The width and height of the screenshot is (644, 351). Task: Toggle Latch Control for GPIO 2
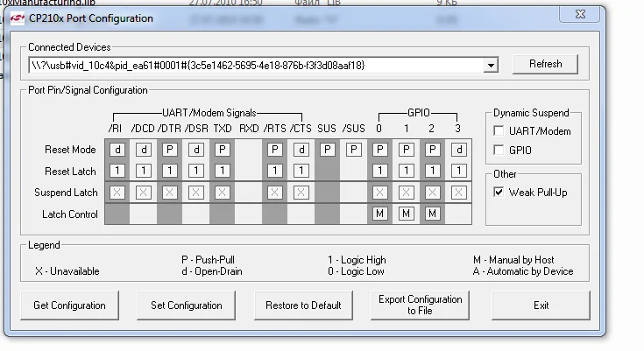click(x=432, y=214)
